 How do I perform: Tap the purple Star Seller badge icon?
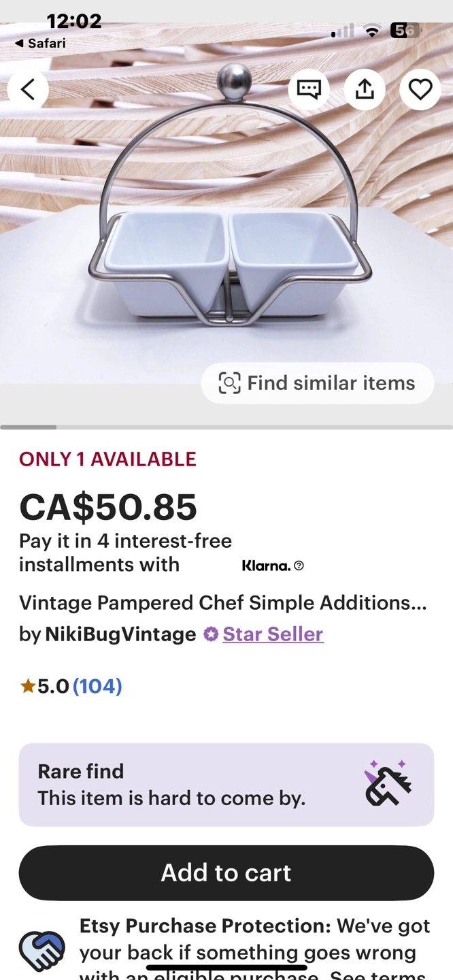211,634
